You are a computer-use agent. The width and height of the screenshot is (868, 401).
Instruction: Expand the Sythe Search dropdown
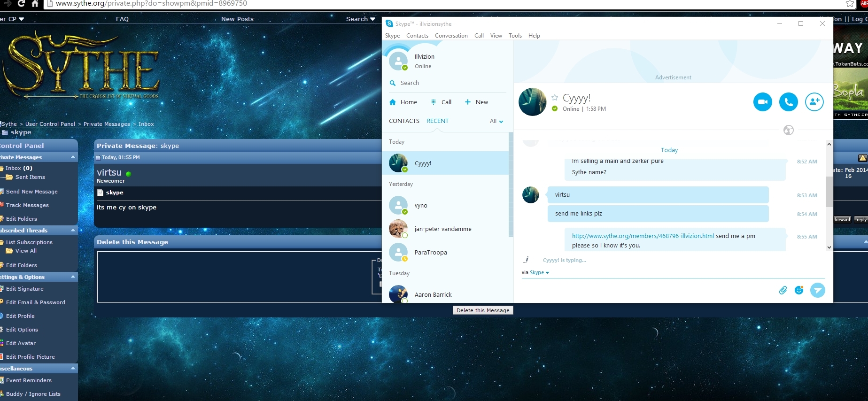tap(361, 19)
